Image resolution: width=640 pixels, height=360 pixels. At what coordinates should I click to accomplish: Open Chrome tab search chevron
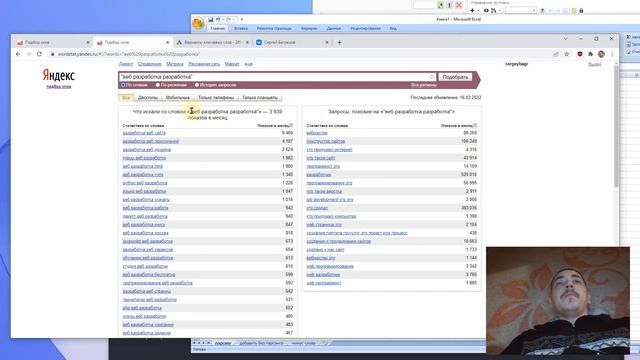[x=565, y=39]
